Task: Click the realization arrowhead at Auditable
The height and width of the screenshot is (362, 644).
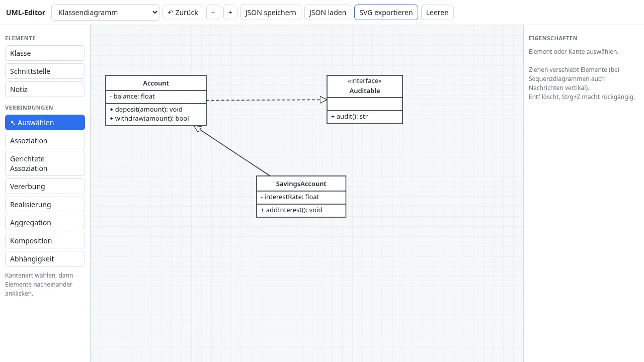Action: (x=324, y=100)
